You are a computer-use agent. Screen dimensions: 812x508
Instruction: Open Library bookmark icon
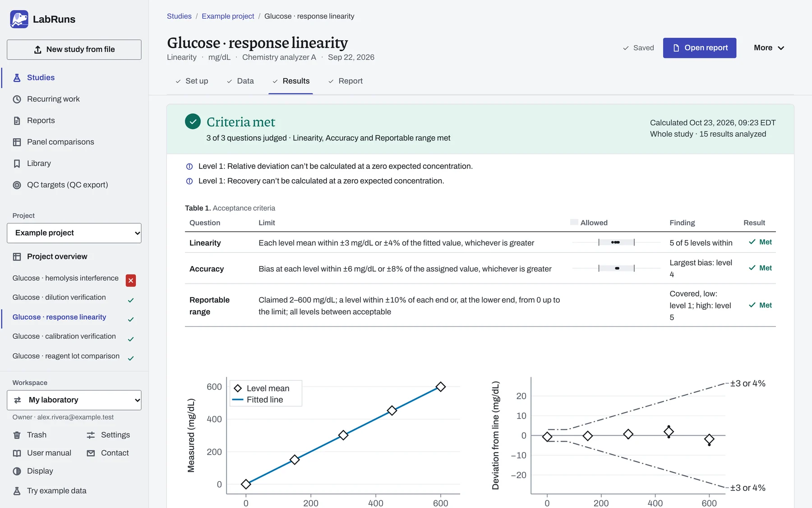point(17,163)
